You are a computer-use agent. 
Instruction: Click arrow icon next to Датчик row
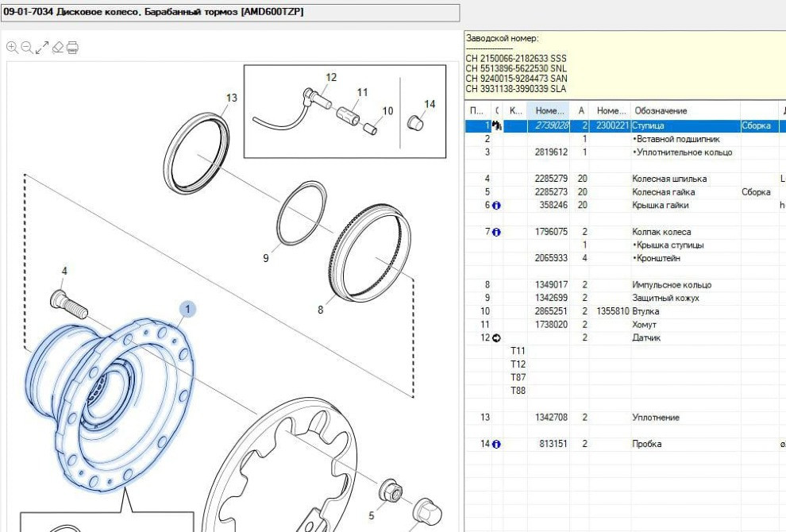click(497, 338)
